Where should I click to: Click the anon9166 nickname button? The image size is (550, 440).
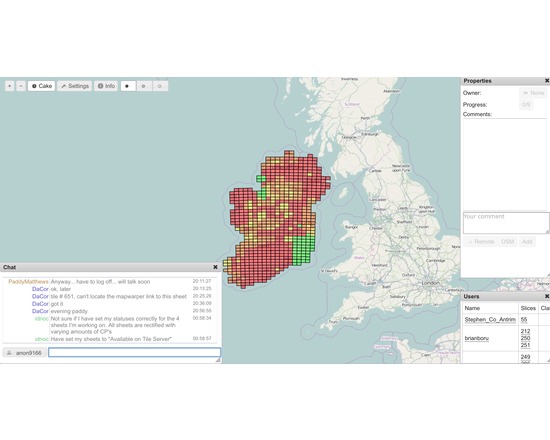pos(25,353)
